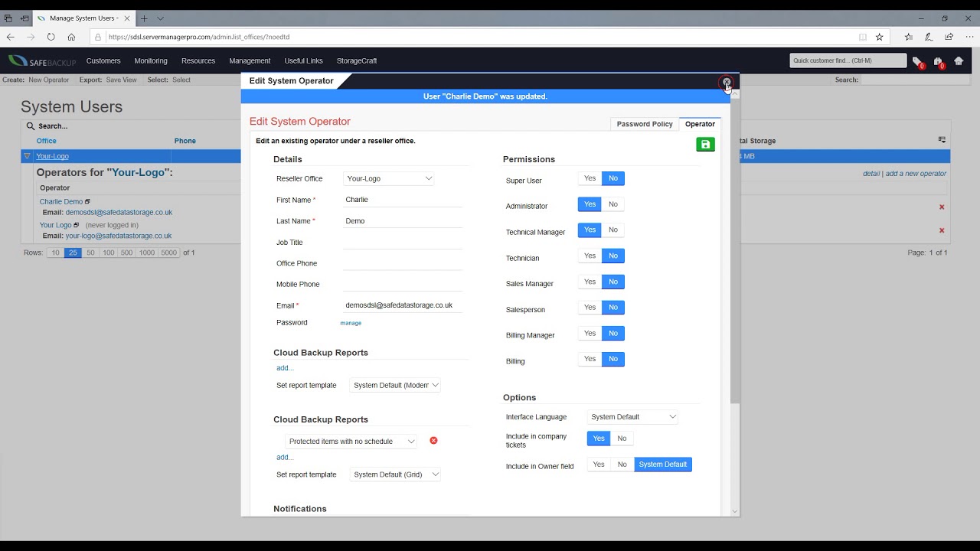Click Save View export option
This screenshot has width=980, height=551.
tap(122, 80)
